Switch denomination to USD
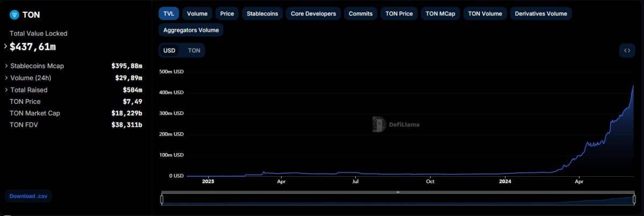Screen dimensions: 644x216 click(x=170, y=51)
